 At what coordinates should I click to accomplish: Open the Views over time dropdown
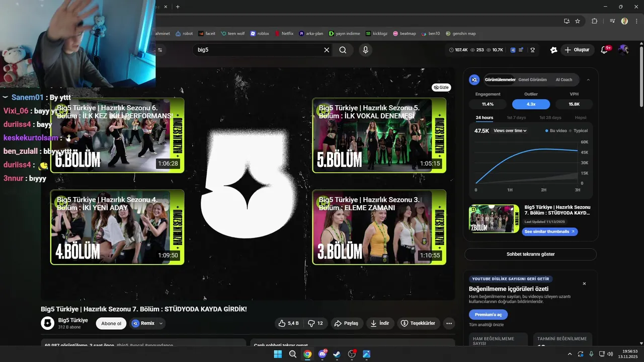pos(510,131)
